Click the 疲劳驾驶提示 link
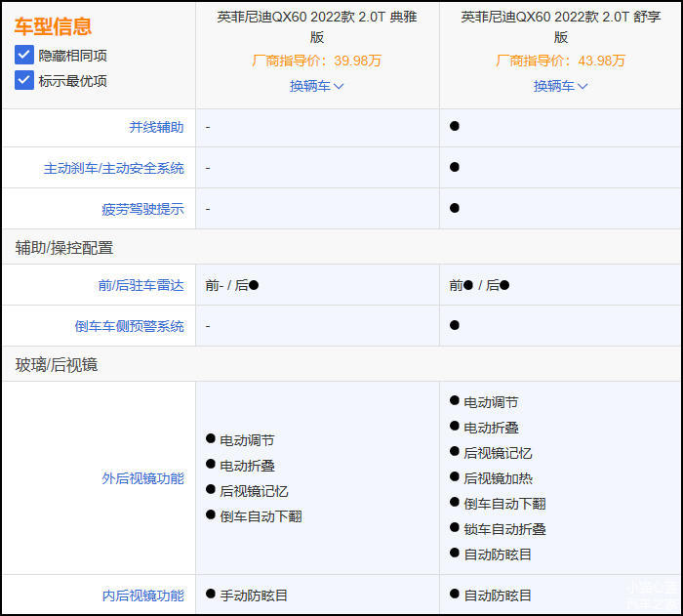This screenshot has width=683, height=616. point(142,209)
